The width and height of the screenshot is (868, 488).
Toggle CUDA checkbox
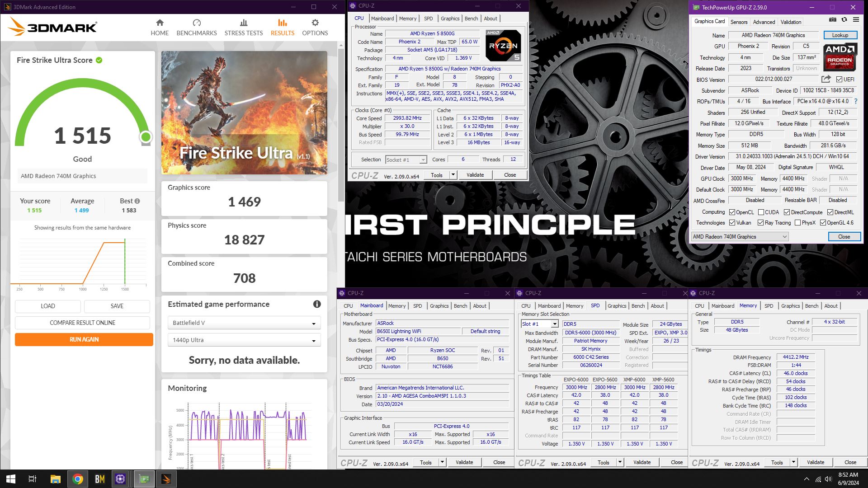pos(761,212)
